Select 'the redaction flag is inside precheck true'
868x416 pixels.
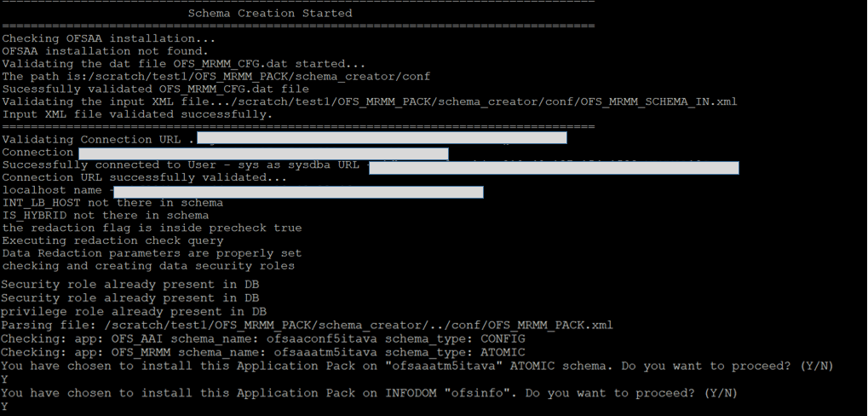click(152, 228)
